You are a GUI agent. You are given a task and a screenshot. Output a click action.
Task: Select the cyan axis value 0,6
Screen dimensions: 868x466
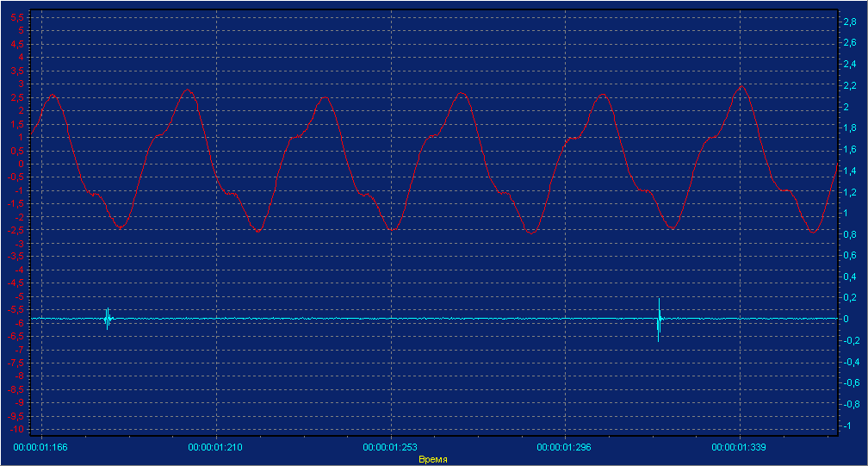(x=850, y=256)
